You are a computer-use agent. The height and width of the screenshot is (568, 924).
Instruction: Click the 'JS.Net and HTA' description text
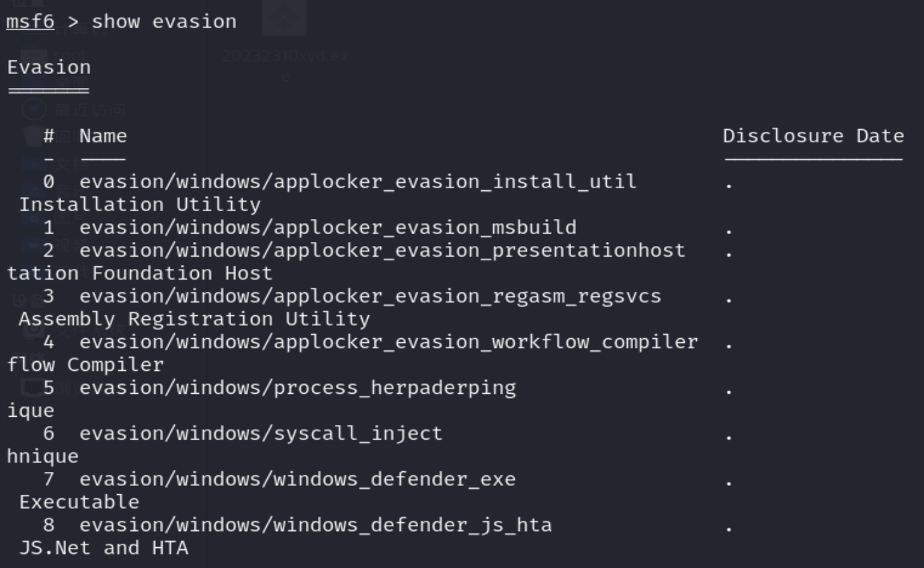click(103, 548)
